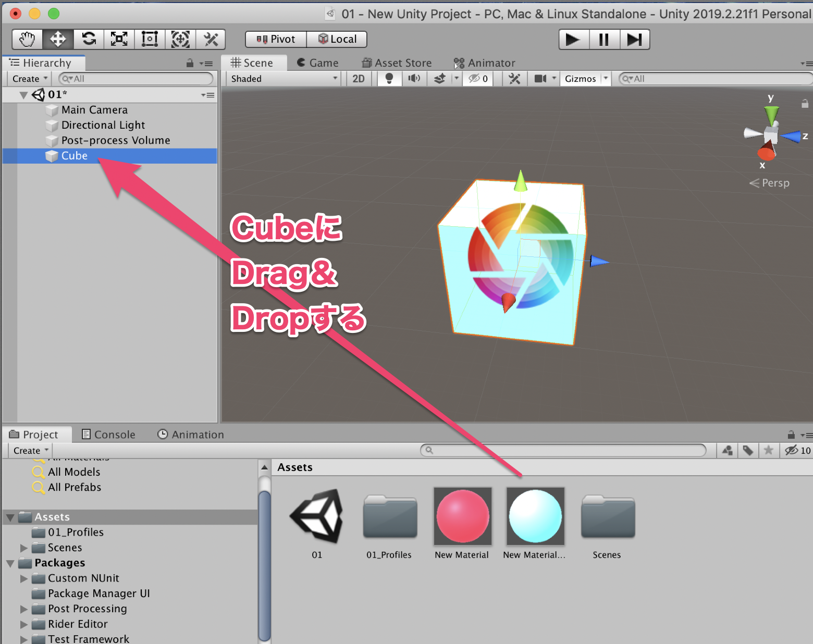Select the pink New Material asset
This screenshot has height=644, width=813.
(x=462, y=523)
